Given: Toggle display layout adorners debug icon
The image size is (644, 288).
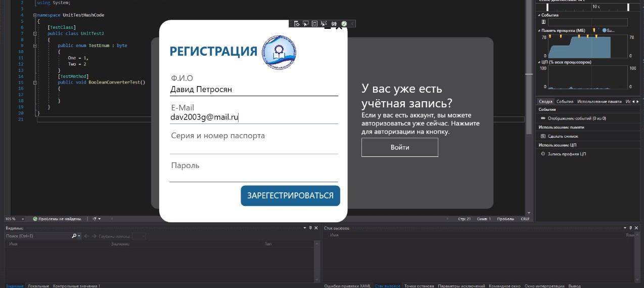Looking at the screenshot, I should 314,24.
